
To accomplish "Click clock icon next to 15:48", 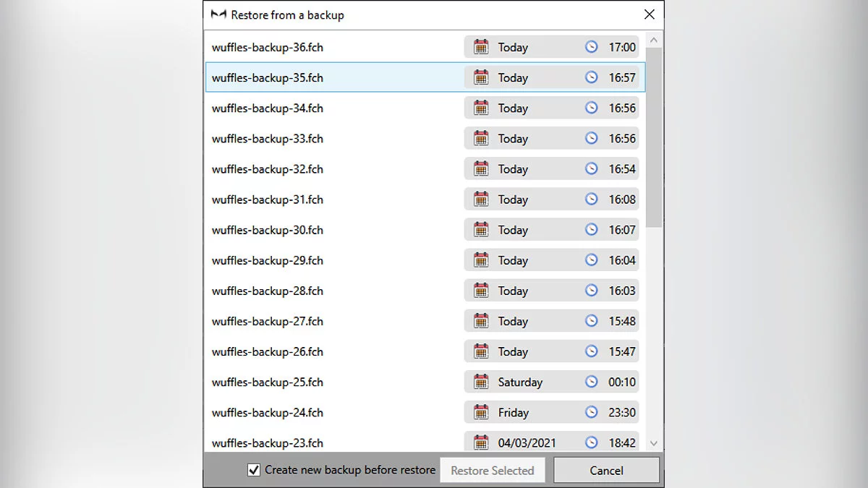I will 592,322.
